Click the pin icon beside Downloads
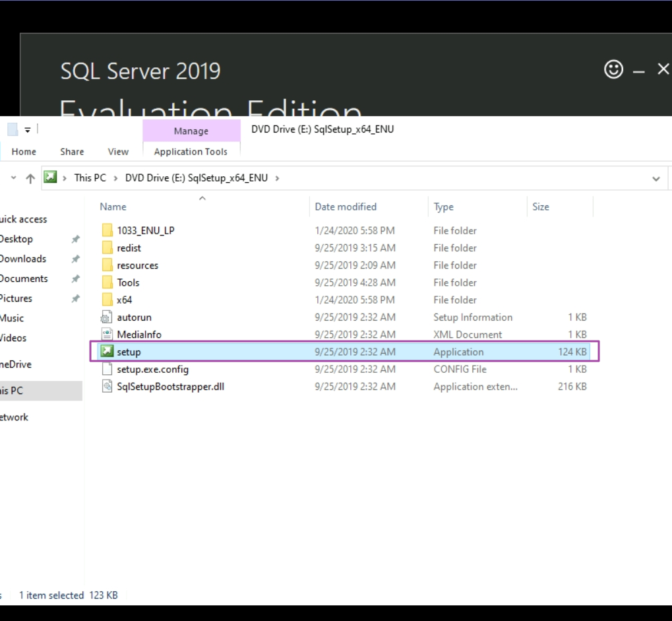 click(x=75, y=259)
